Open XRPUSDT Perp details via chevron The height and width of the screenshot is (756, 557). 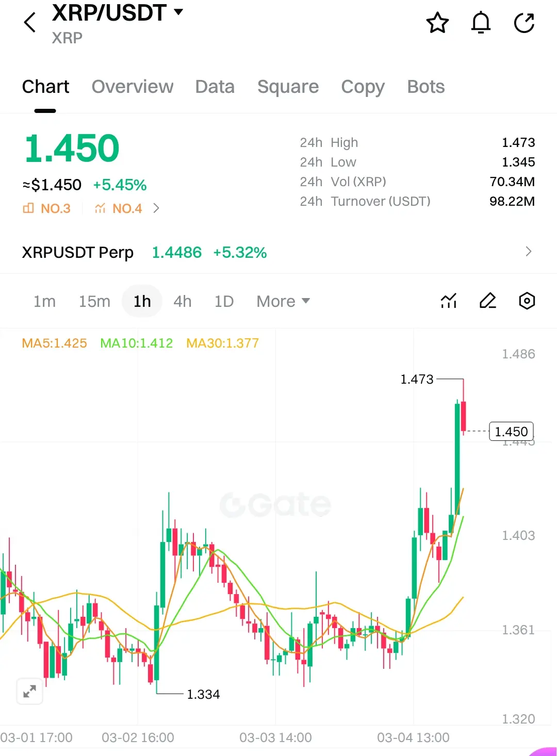[x=528, y=252]
